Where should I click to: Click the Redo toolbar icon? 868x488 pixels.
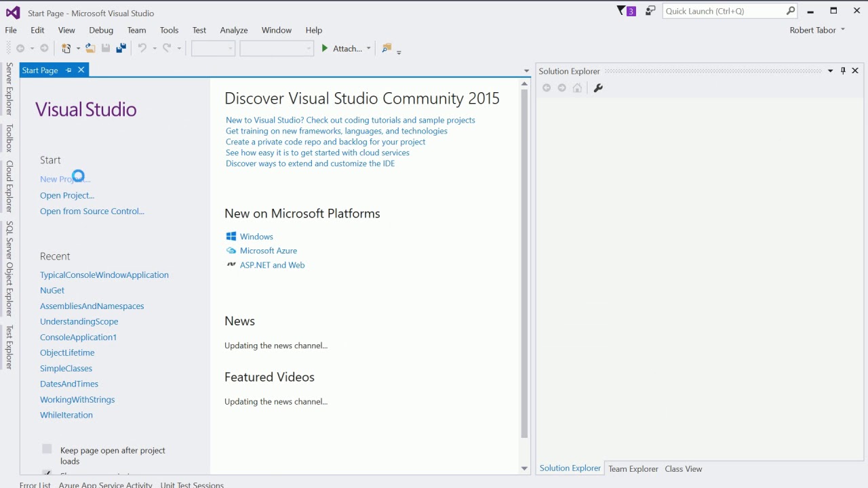pos(167,48)
